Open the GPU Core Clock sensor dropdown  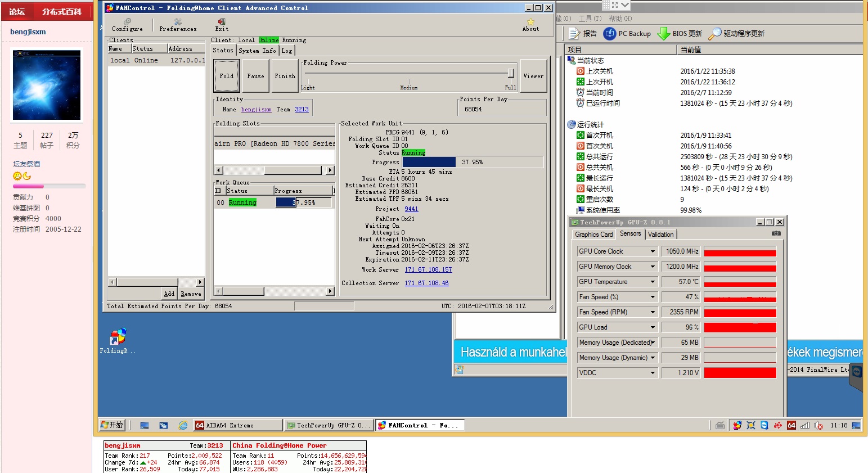[x=653, y=251]
